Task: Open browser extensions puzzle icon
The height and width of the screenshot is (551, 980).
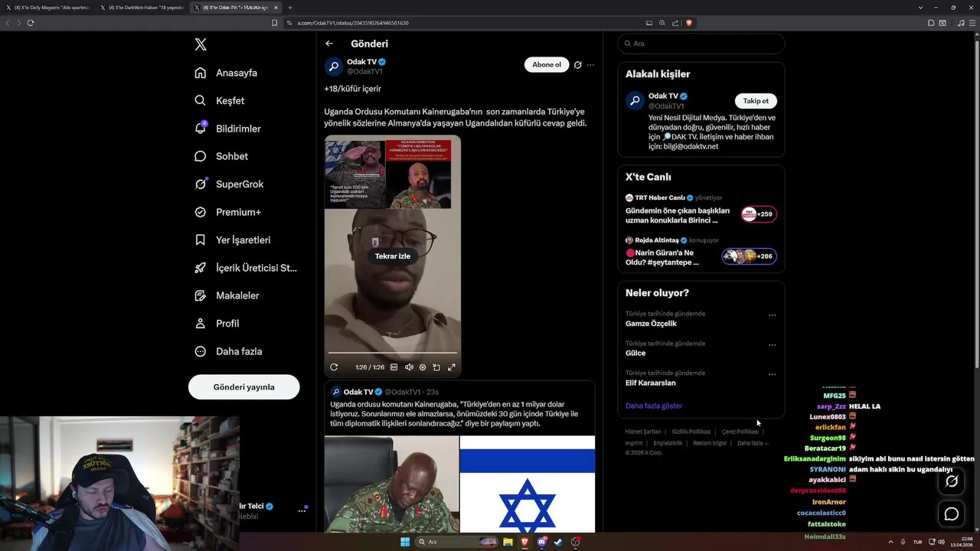Action: click(931, 23)
